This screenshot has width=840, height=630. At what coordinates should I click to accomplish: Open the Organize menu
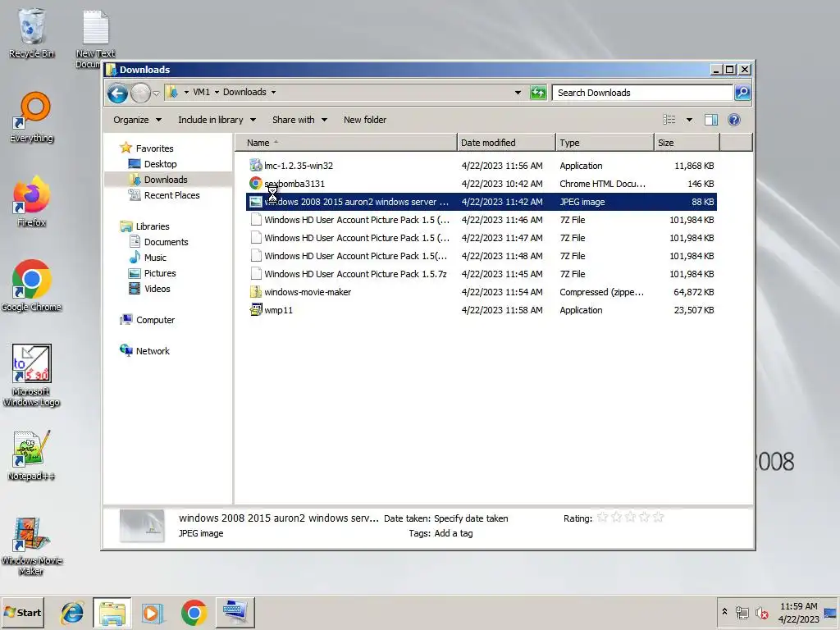pos(137,120)
